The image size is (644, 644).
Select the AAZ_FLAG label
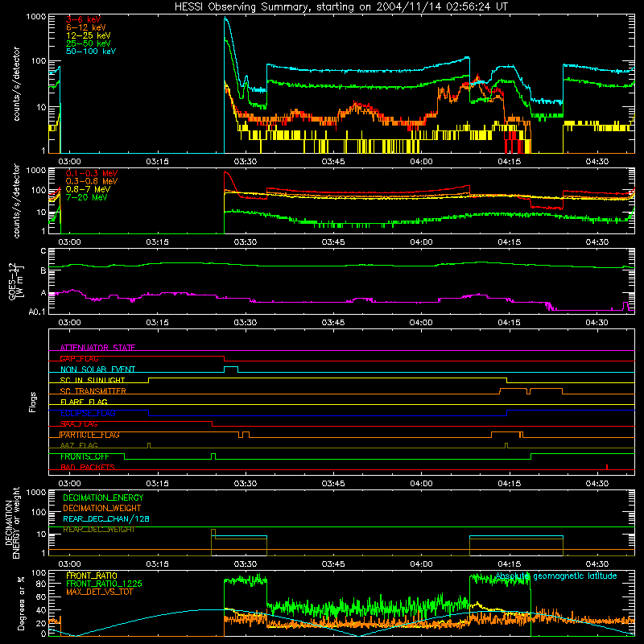79,446
